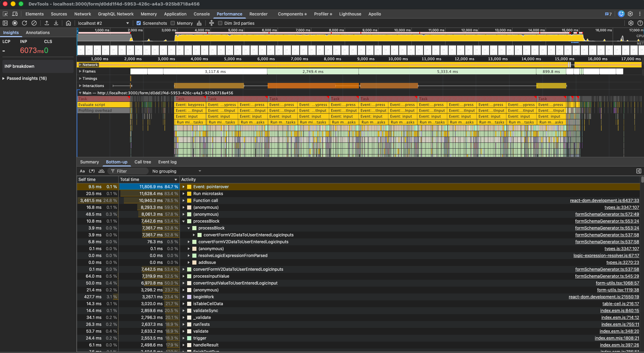Open the localhost #2 recording dropdown

(103, 23)
